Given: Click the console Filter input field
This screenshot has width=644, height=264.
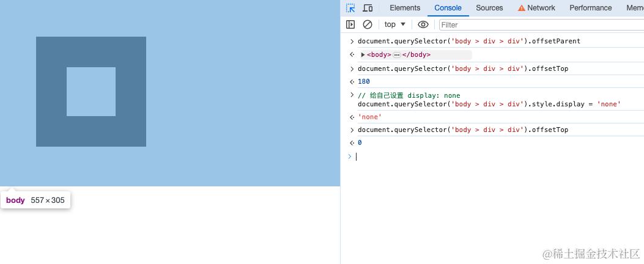Looking at the screenshot, I should coord(541,25).
